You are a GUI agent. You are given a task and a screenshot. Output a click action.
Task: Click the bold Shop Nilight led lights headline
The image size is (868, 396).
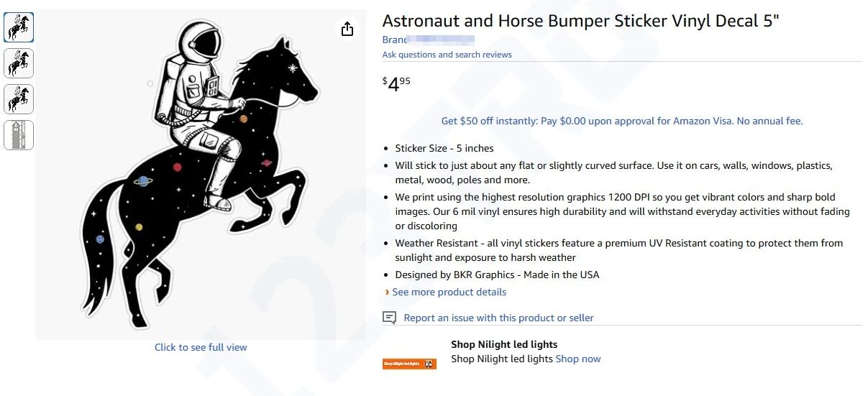[x=504, y=344]
